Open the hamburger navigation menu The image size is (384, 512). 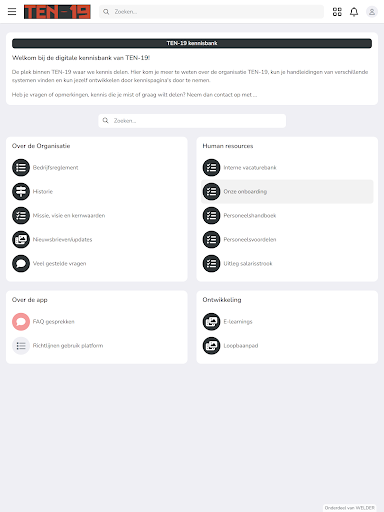point(12,12)
